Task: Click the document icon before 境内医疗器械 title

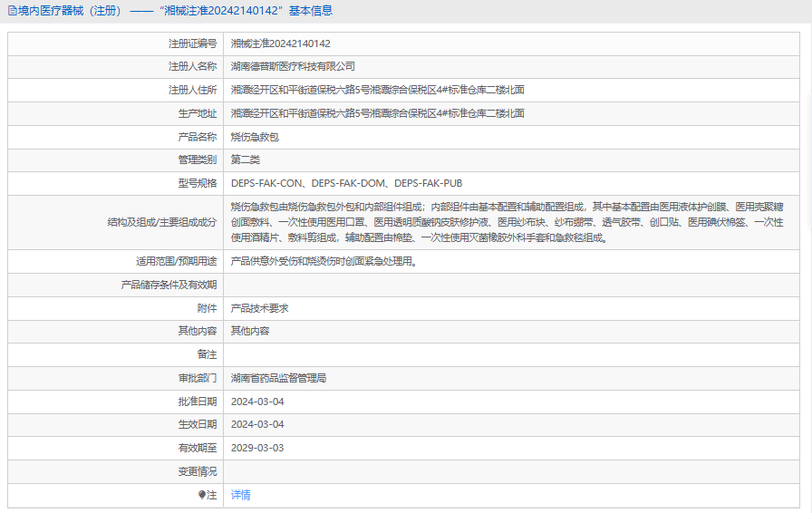Action: point(12,11)
